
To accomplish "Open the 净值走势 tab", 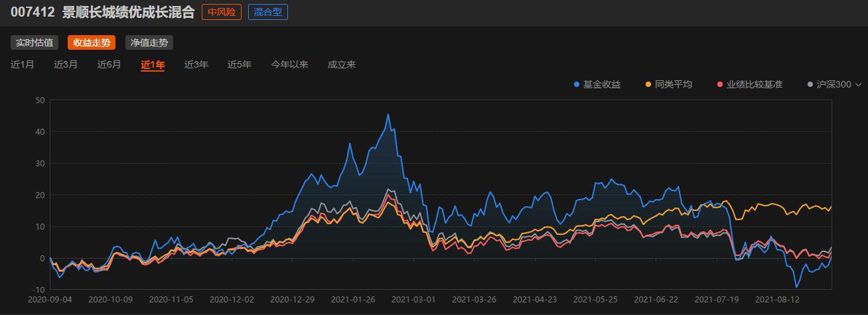I will tap(149, 42).
